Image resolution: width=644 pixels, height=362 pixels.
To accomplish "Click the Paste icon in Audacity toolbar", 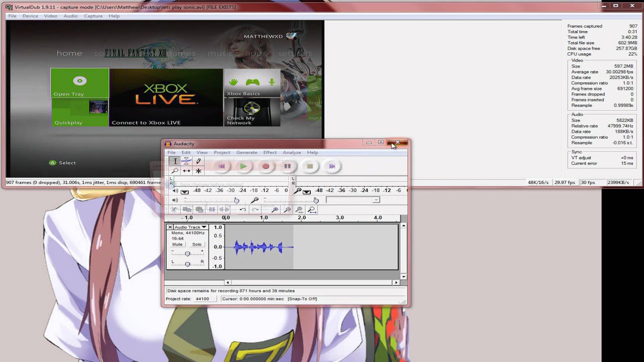I will [x=199, y=210].
